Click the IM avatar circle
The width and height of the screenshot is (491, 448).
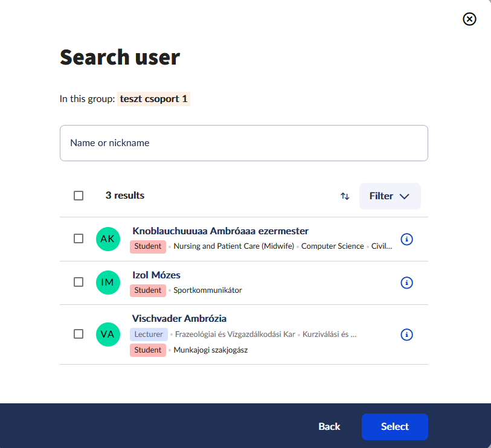[x=108, y=283]
